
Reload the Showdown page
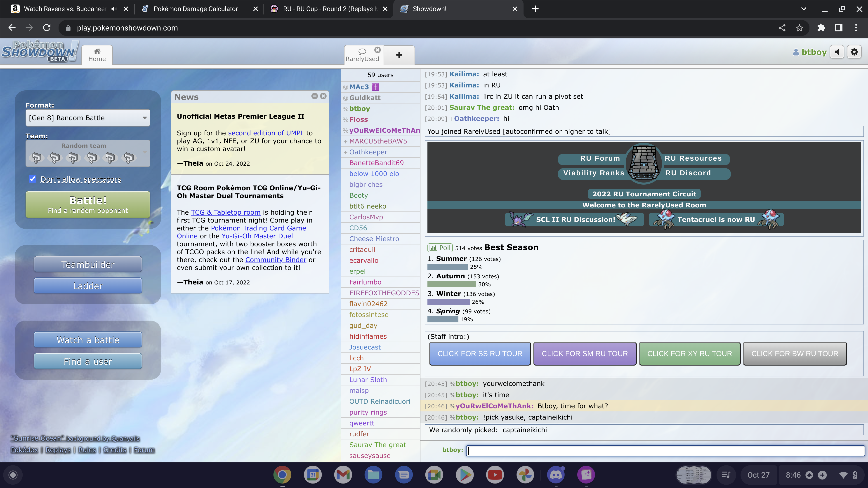[47, 28]
